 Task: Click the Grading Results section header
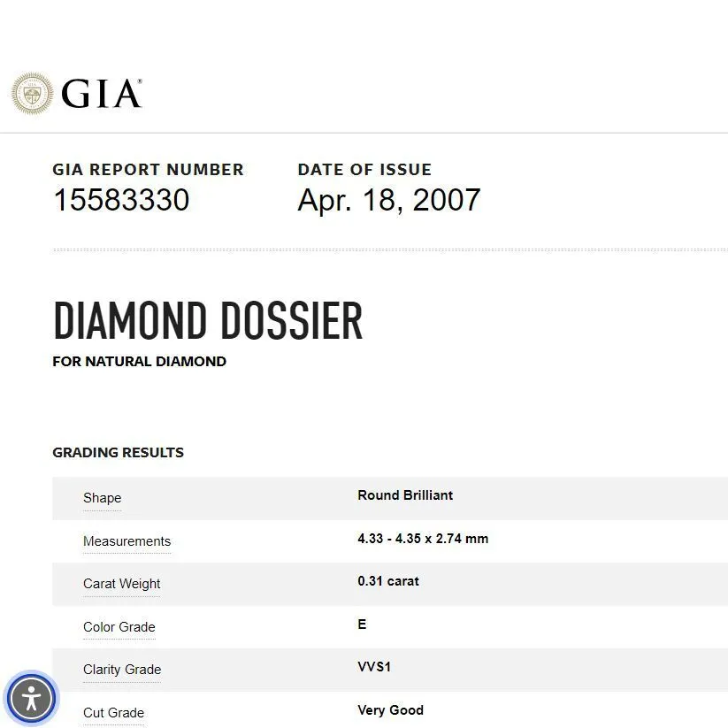tap(118, 453)
